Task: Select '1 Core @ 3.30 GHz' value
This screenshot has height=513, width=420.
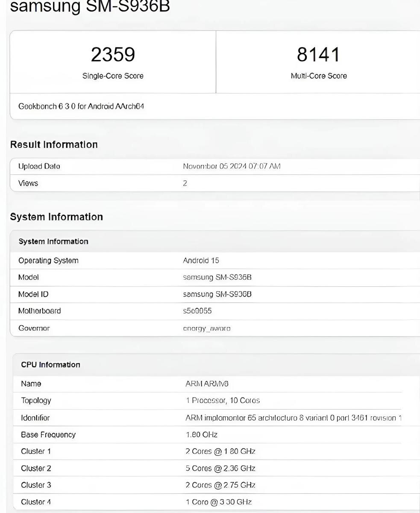Action: pos(219,502)
